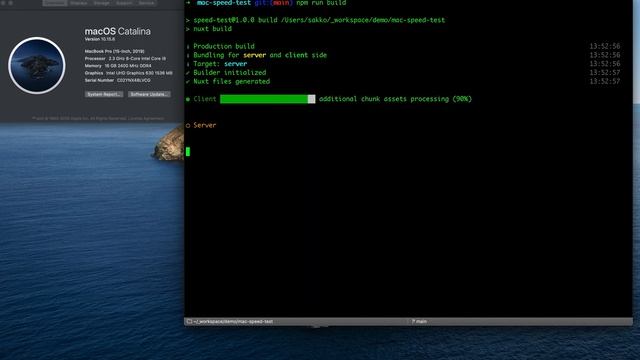640x360 pixels.
Task: Select the Serial Number line
Action: coord(118,80)
